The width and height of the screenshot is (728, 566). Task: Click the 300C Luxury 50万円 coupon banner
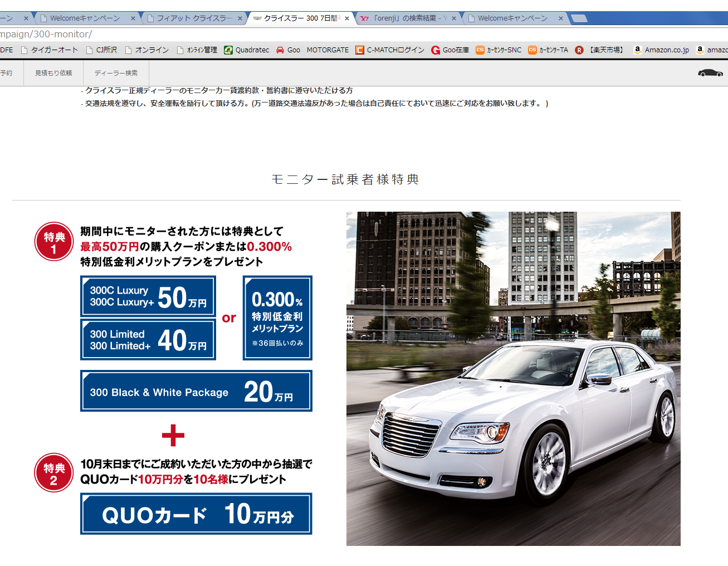(x=148, y=296)
